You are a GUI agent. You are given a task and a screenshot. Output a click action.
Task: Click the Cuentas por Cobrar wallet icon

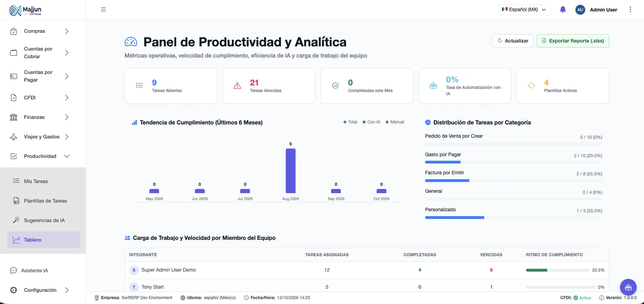pos(14,53)
